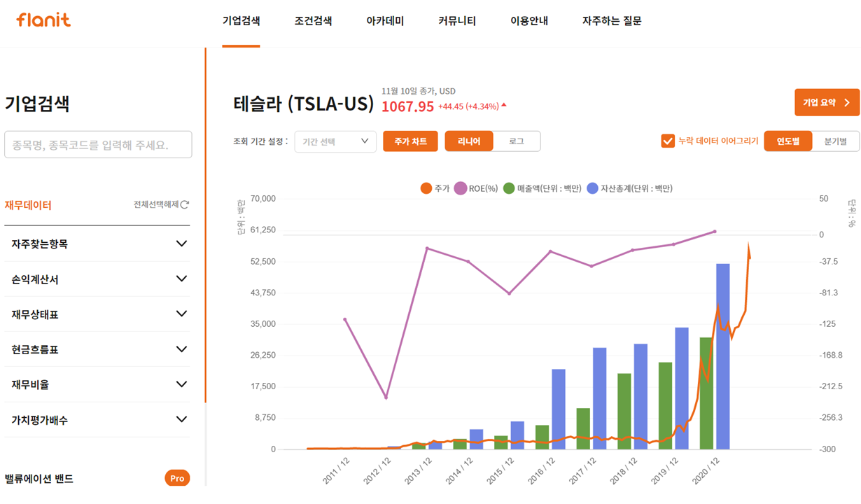Toggle 누락 데이터 이어그리기 checkbox
The height and width of the screenshot is (504, 861).
668,141
